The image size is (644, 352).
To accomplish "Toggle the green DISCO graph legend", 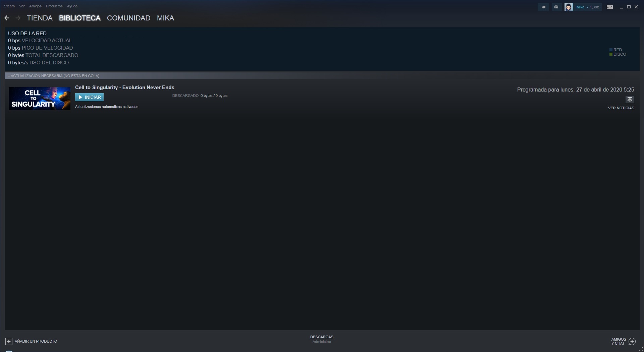I will pyautogui.click(x=618, y=54).
